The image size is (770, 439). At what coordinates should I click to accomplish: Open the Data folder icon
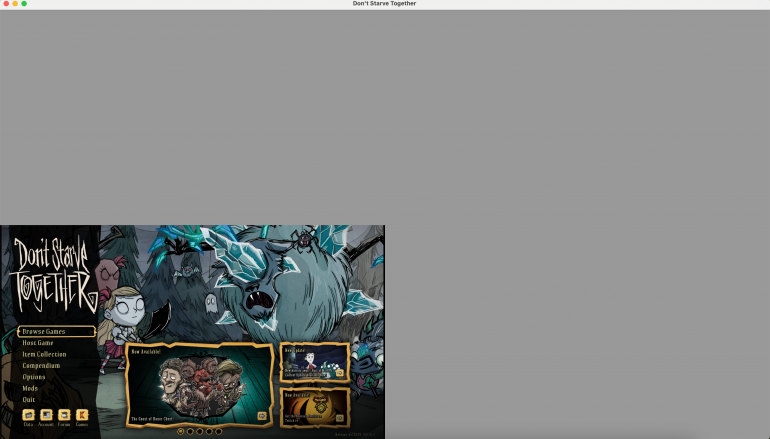click(x=28, y=415)
